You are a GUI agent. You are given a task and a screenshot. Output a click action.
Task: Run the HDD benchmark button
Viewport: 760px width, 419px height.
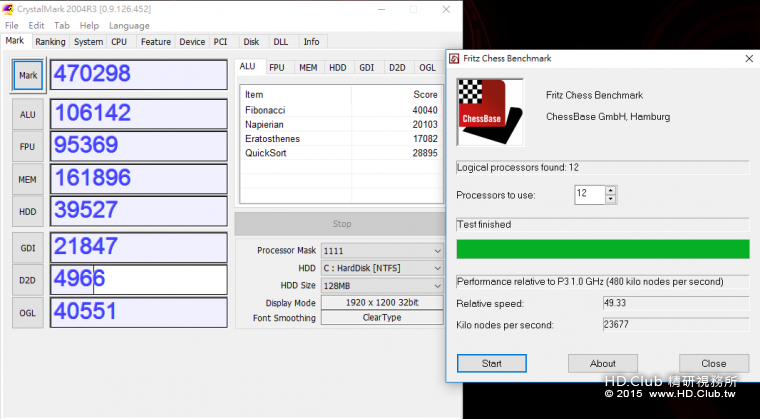tap(28, 211)
